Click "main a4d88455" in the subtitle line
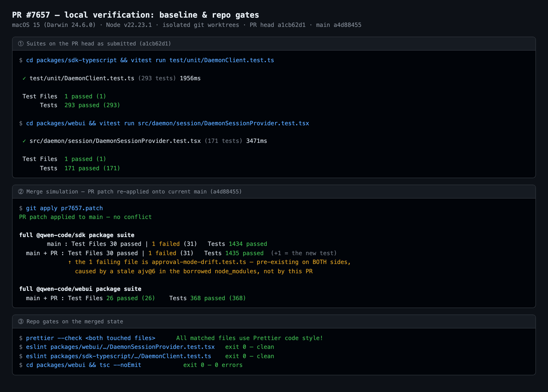Viewport: 548px width, 392px height. [339, 25]
